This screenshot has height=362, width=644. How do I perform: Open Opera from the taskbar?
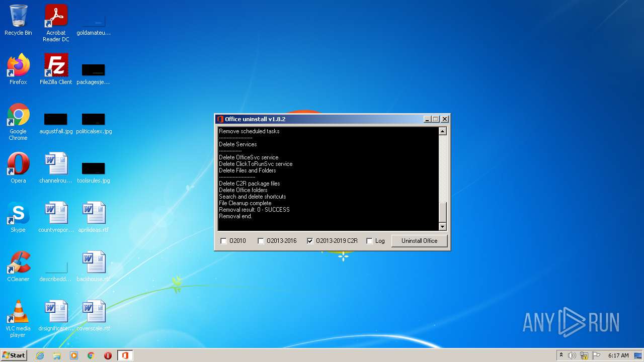(x=108, y=355)
